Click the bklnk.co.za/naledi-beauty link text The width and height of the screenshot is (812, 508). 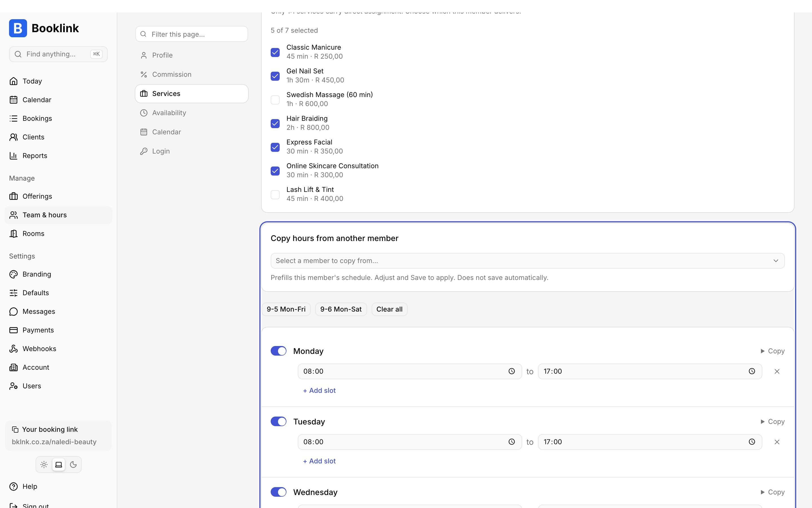pyautogui.click(x=54, y=442)
